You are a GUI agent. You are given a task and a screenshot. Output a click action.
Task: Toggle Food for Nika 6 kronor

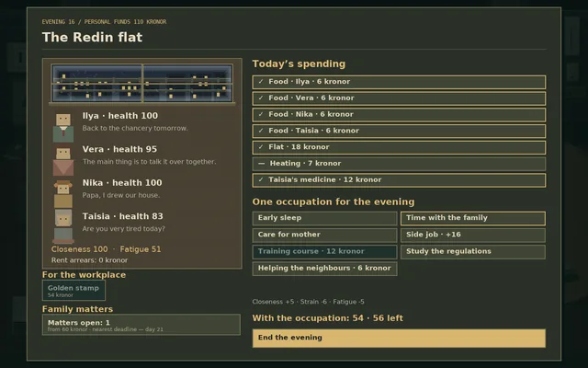(x=399, y=114)
